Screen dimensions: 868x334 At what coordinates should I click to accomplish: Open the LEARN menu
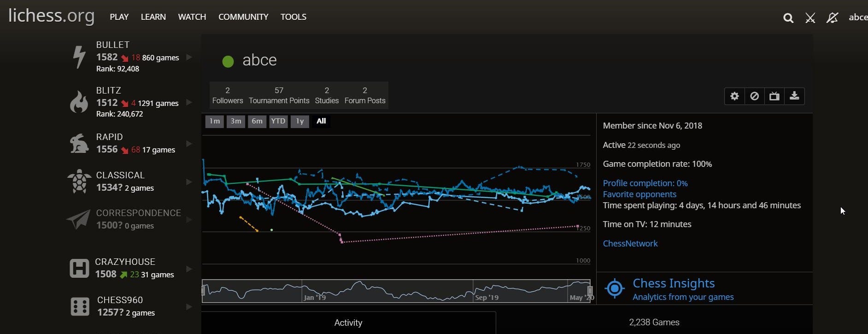pos(153,17)
